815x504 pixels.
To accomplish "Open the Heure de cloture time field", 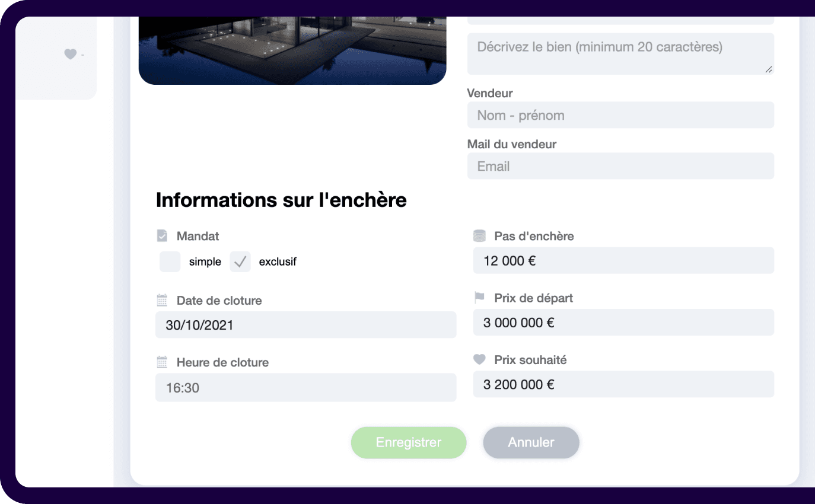I will point(305,388).
